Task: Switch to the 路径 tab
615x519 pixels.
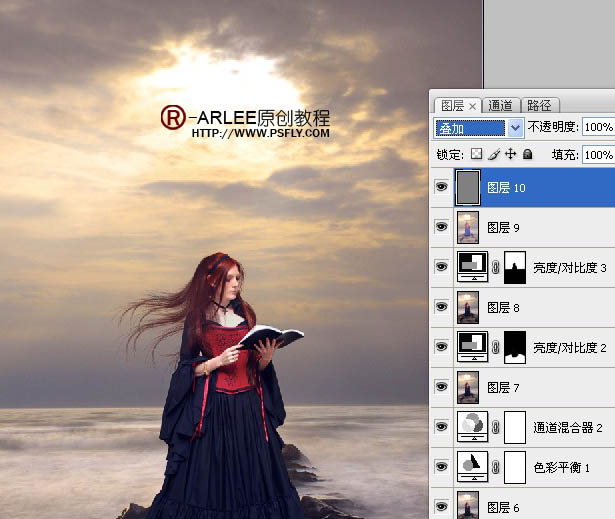Action: coord(541,105)
